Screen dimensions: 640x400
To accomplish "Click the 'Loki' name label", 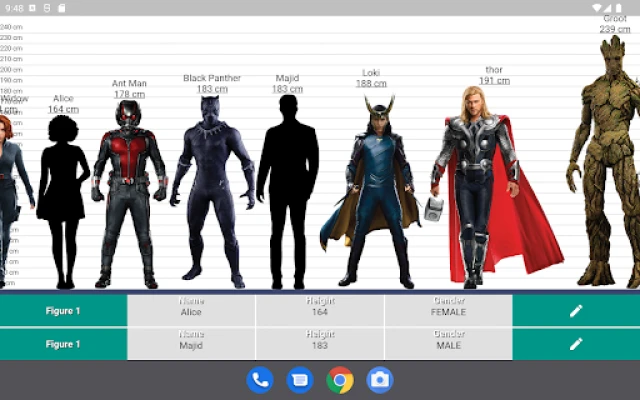I will pos(371,73).
